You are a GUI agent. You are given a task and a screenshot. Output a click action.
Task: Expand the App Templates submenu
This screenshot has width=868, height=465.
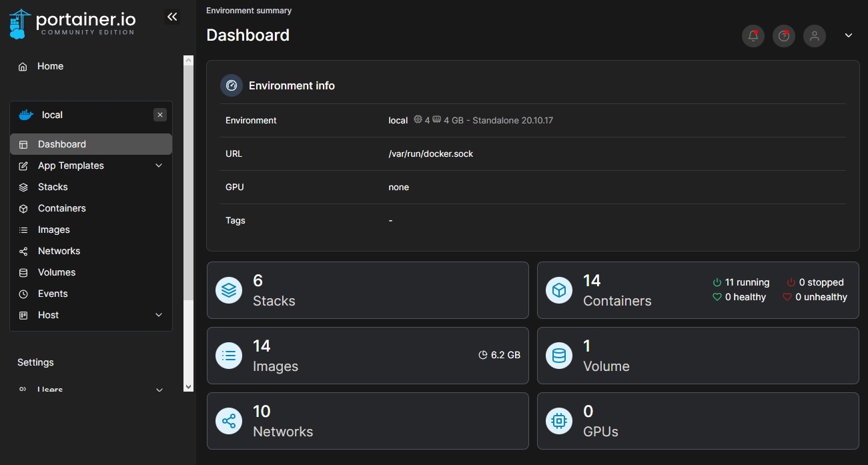(x=159, y=165)
